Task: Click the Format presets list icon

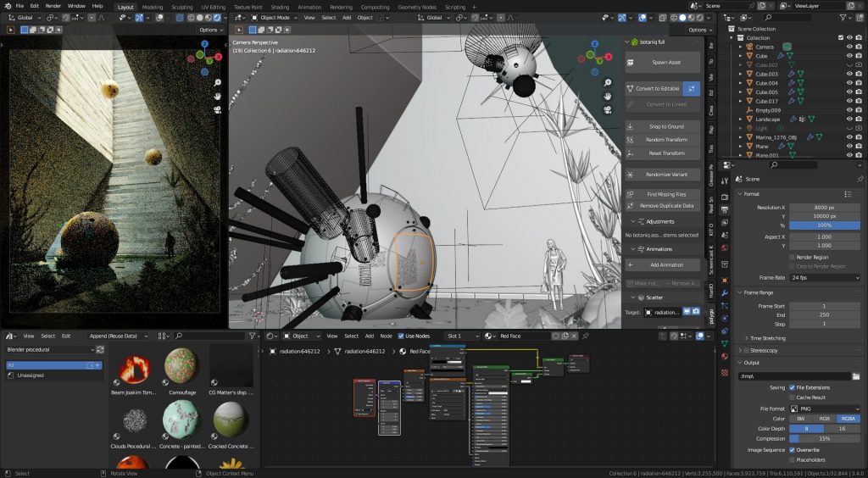Action: 848,194
